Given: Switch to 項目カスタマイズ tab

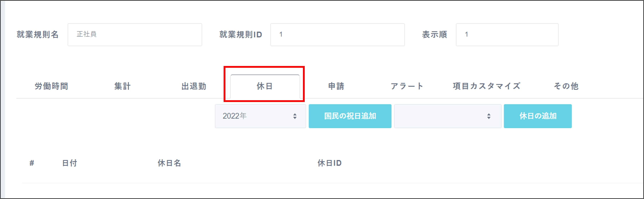Looking at the screenshot, I should [486, 86].
